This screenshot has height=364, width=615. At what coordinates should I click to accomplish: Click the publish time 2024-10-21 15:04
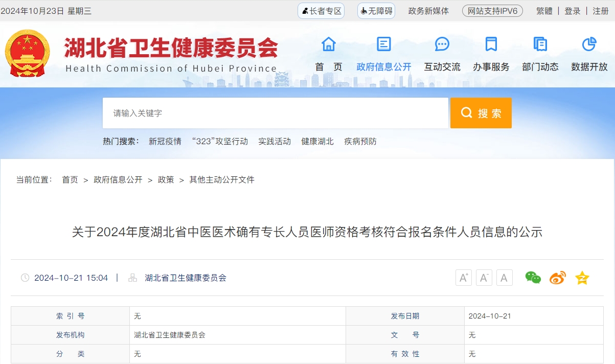[71, 278]
